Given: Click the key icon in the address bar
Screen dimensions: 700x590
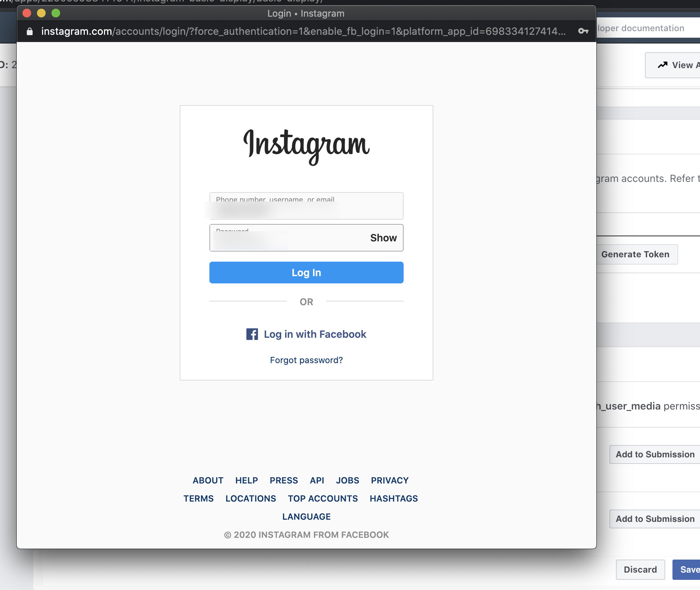Looking at the screenshot, I should (584, 31).
